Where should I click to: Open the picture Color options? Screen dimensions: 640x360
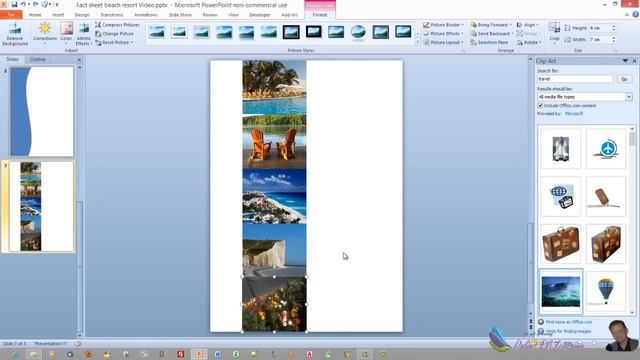(x=66, y=33)
